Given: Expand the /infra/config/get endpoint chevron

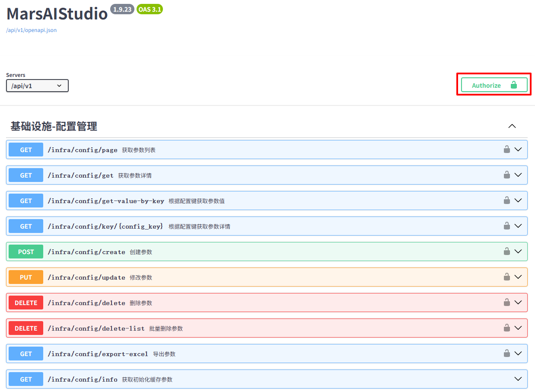Looking at the screenshot, I should pyautogui.click(x=519, y=175).
